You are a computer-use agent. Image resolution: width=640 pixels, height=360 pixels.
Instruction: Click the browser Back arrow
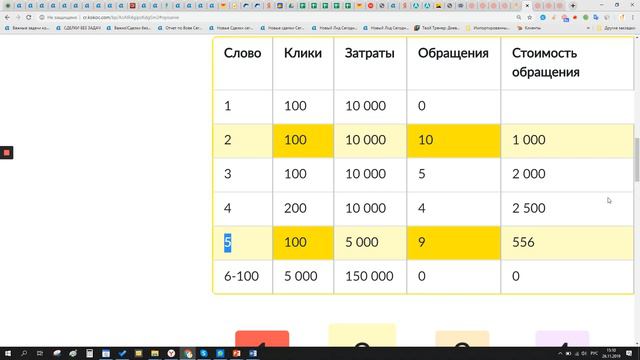7,18
